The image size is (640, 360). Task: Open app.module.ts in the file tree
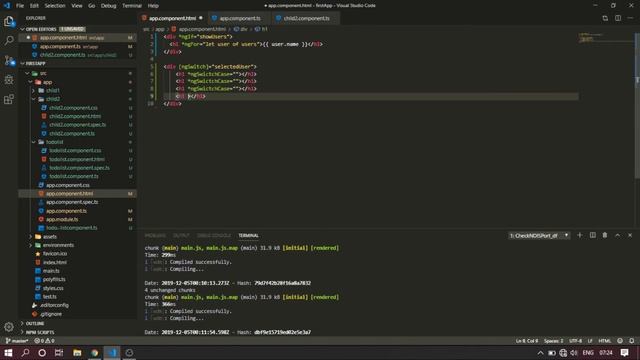(62, 219)
